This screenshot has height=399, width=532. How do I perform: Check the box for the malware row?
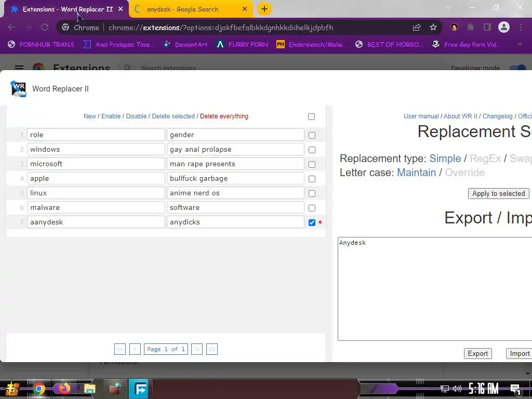312,208
